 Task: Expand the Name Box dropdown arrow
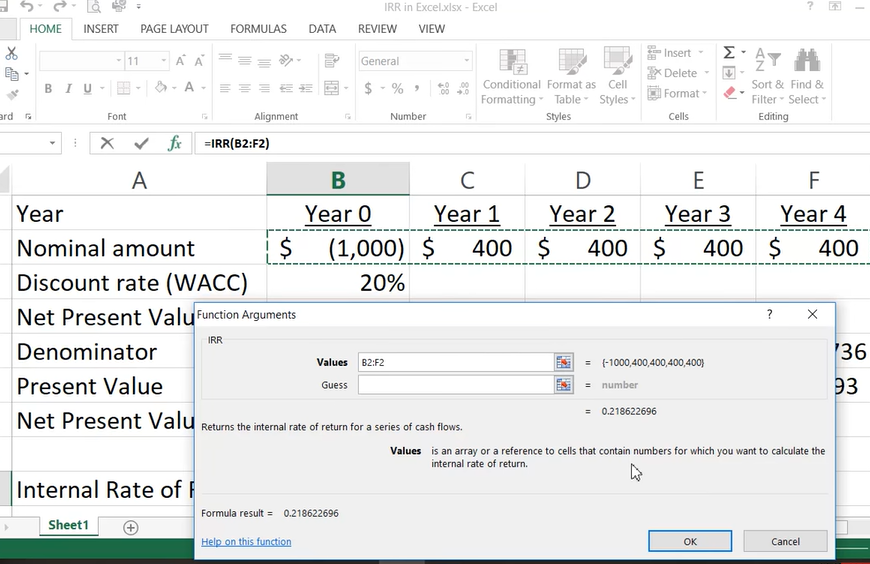coord(52,143)
